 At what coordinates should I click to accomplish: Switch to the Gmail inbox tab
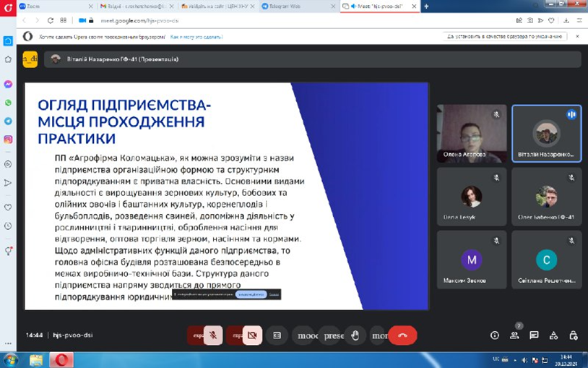134,6
